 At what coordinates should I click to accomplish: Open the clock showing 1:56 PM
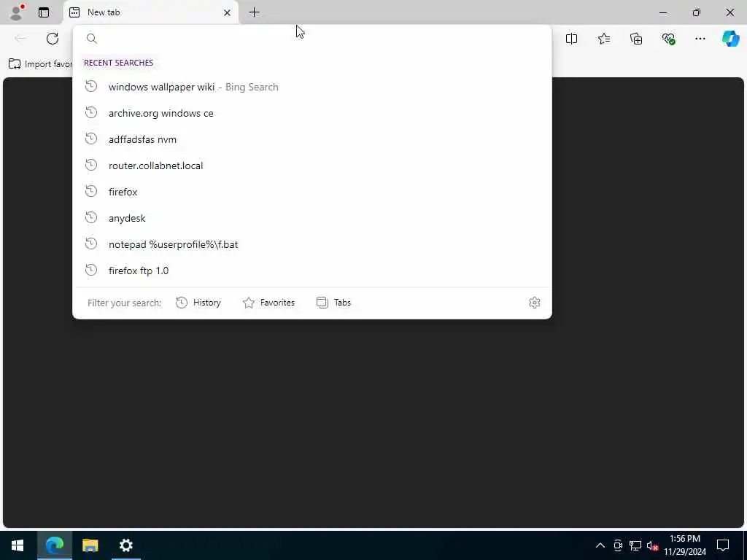coord(684,545)
